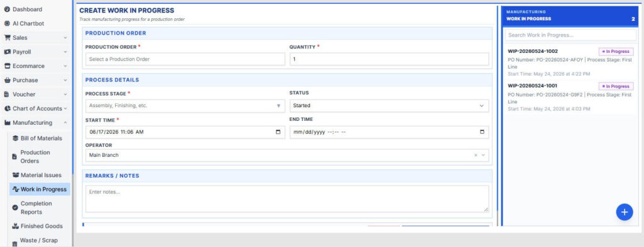Click the blue plus add button
Image resolution: width=644 pixels, height=247 pixels.
click(625, 212)
